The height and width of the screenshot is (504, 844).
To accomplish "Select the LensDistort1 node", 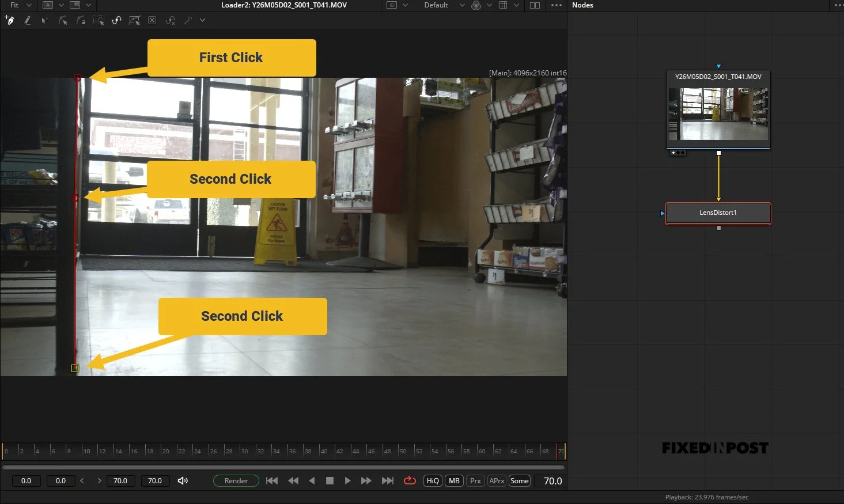I will [718, 213].
